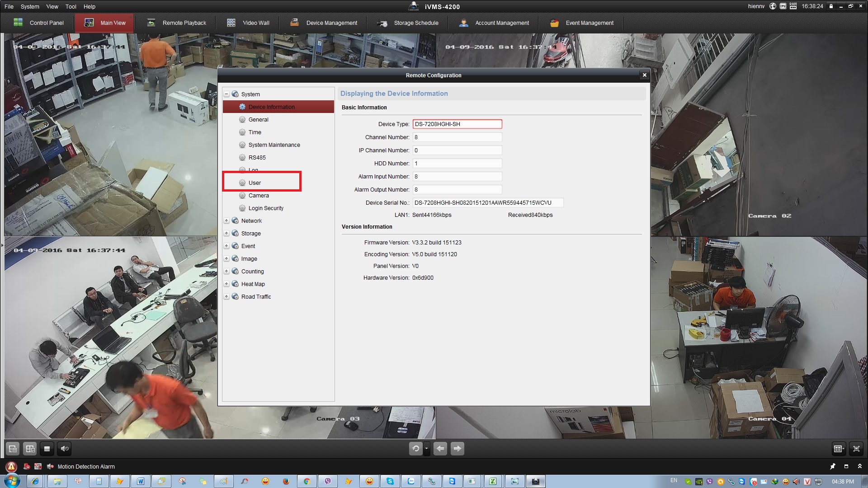Go to the next page of cameras
Image resolution: width=868 pixels, height=488 pixels.
pyautogui.click(x=457, y=449)
